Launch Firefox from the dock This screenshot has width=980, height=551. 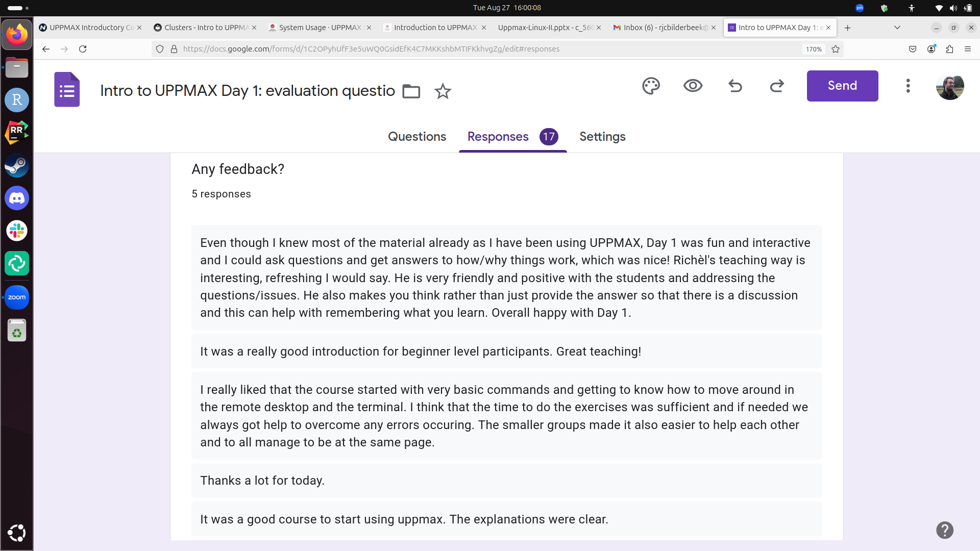click(17, 35)
